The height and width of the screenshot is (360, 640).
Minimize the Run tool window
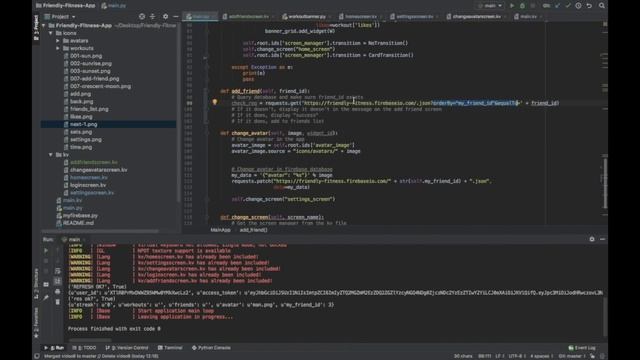tap(602, 239)
